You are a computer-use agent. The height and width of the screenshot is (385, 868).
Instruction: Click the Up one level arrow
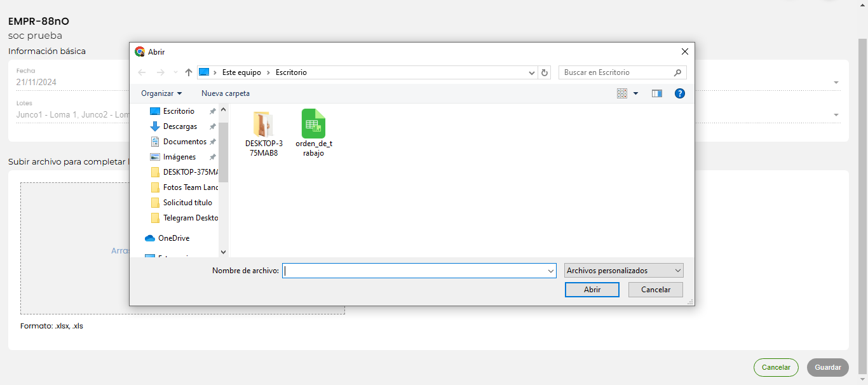pyautogui.click(x=189, y=72)
